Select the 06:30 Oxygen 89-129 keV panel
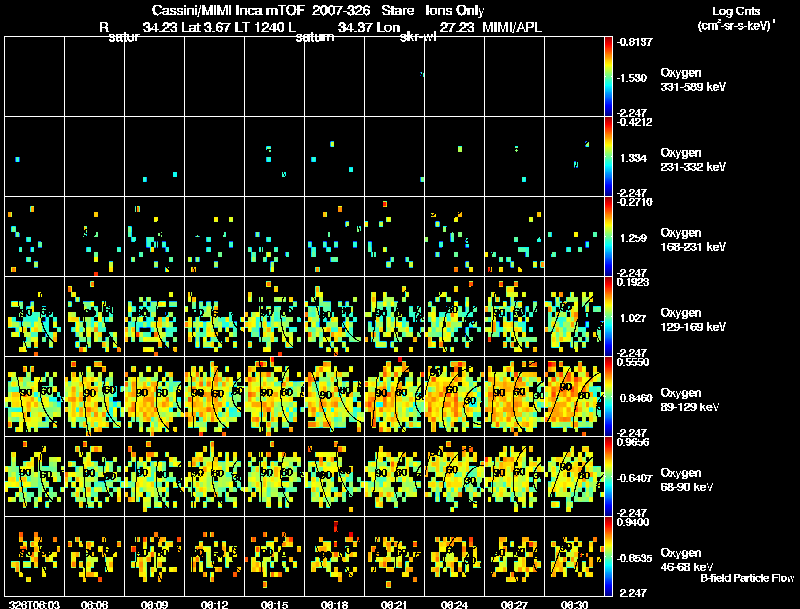The height and width of the screenshot is (609, 800). pyautogui.click(x=574, y=396)
